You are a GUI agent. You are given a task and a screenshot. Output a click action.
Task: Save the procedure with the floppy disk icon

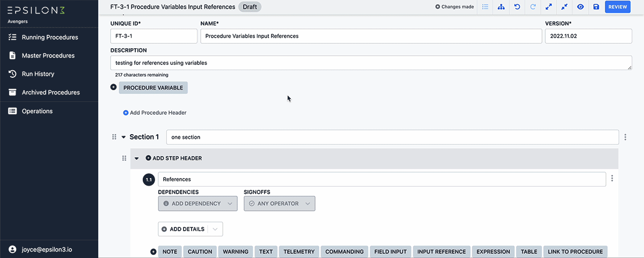click(x=596, y=7)
